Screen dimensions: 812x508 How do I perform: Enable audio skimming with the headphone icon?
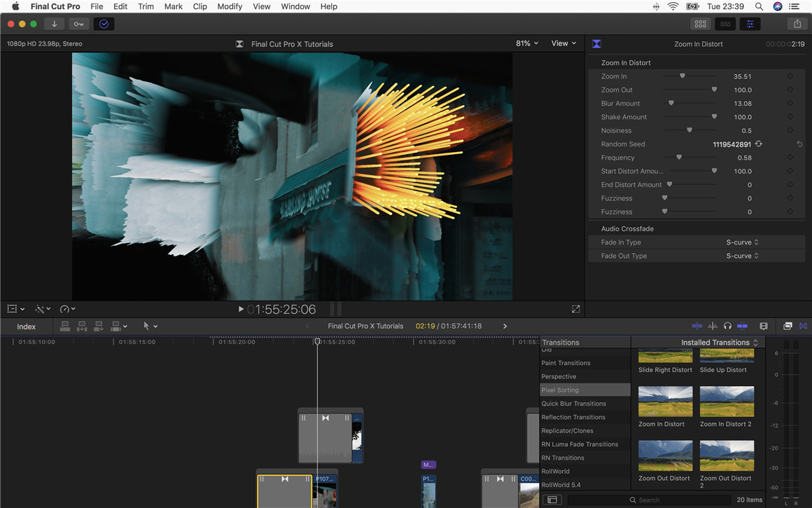coord(728,326)
